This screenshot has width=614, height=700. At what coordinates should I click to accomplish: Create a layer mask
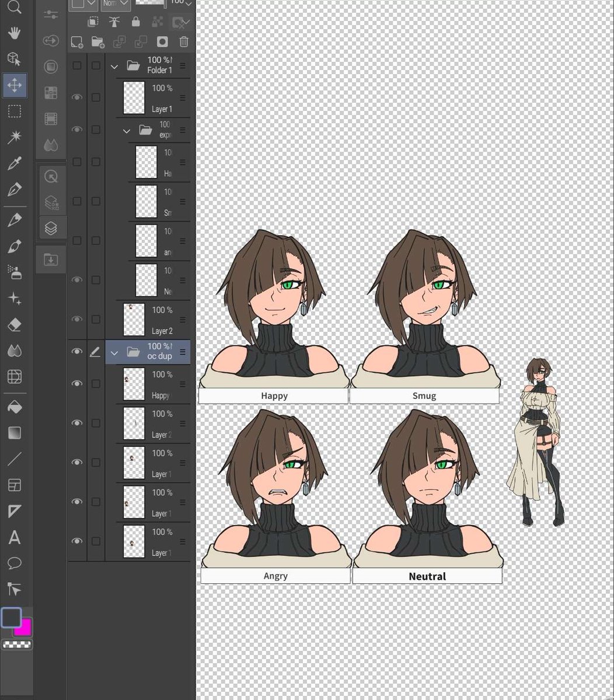(162, 42)
